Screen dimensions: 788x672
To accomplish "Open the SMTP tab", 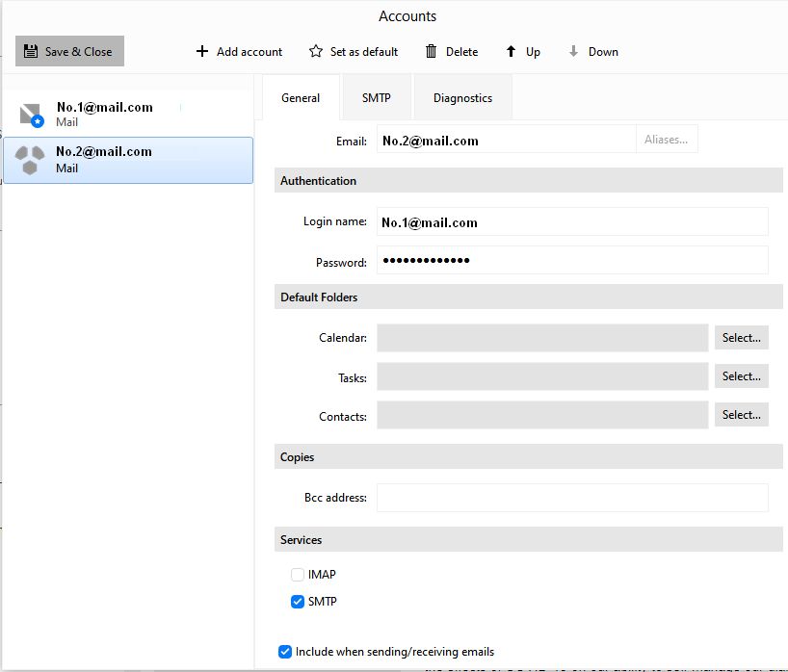I will (377, 97).
